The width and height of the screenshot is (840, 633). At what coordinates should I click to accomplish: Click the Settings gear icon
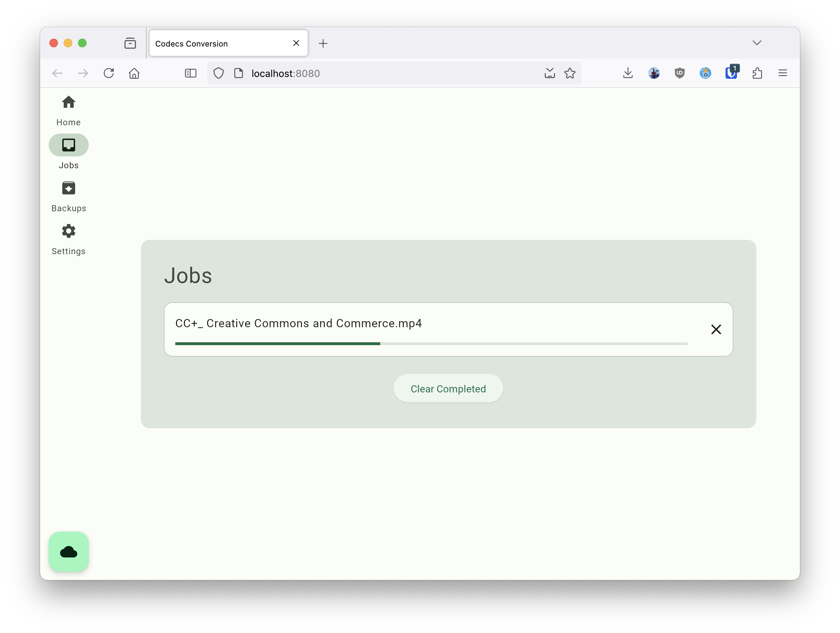pyautogui.click(x=68, y=231)
